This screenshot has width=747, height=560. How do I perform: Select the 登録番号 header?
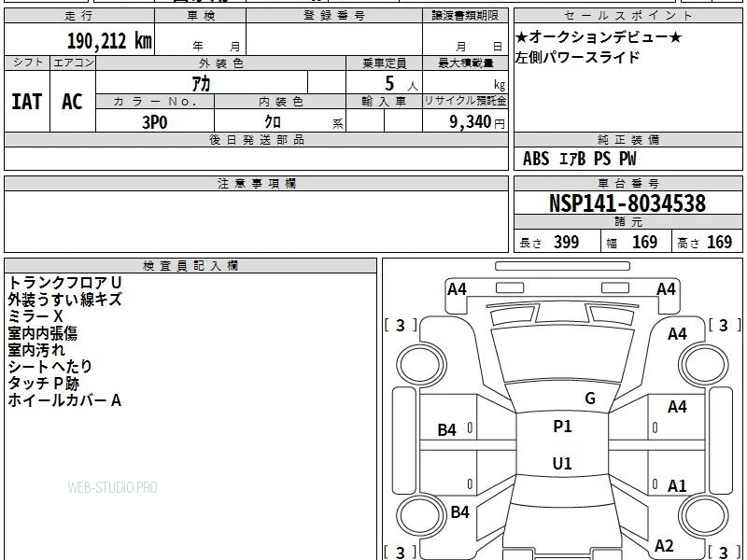(334, 16)
